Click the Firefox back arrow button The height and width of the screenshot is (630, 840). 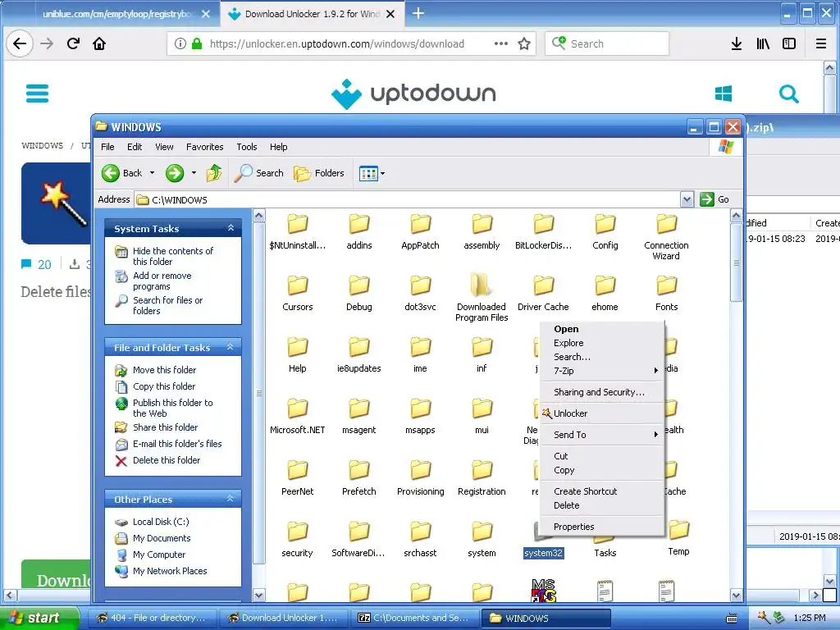(20, 43)
